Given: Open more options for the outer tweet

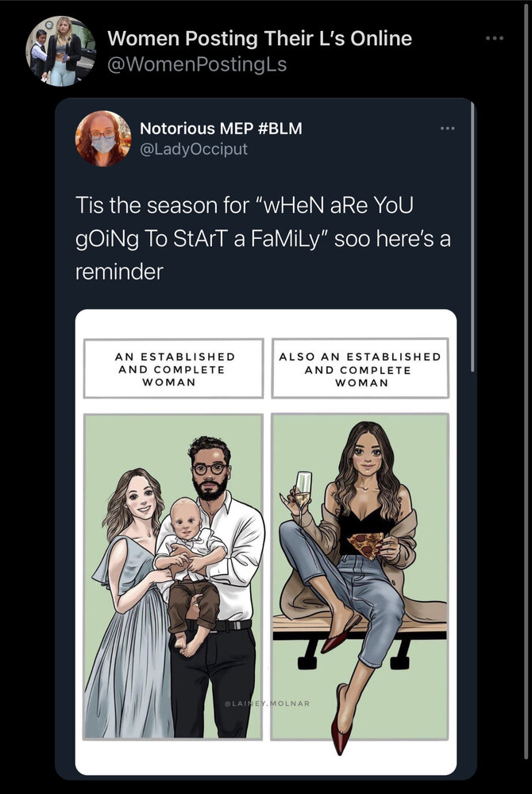Looking at the screenshot, I should point(495,38).
